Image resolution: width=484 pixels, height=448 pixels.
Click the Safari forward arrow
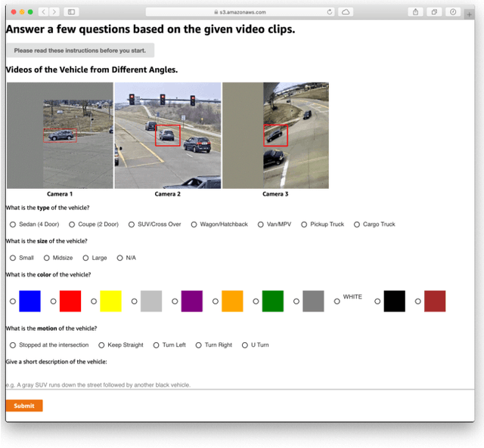pos(54,12)
